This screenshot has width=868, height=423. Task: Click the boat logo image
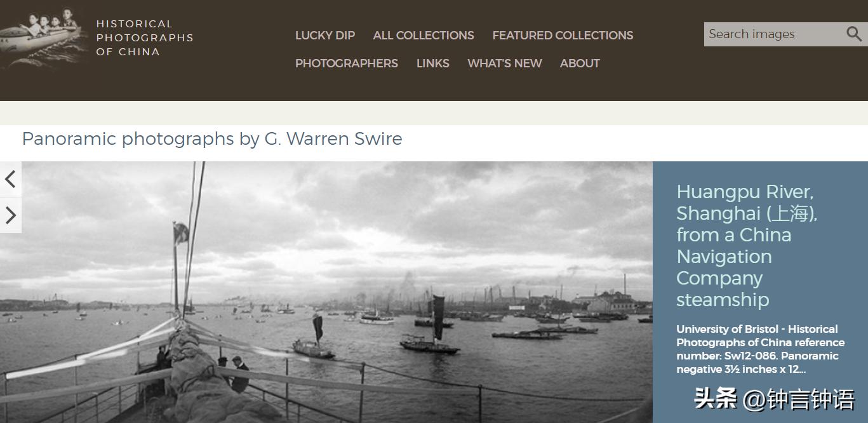pyautogui.click(x=43, y=37)
